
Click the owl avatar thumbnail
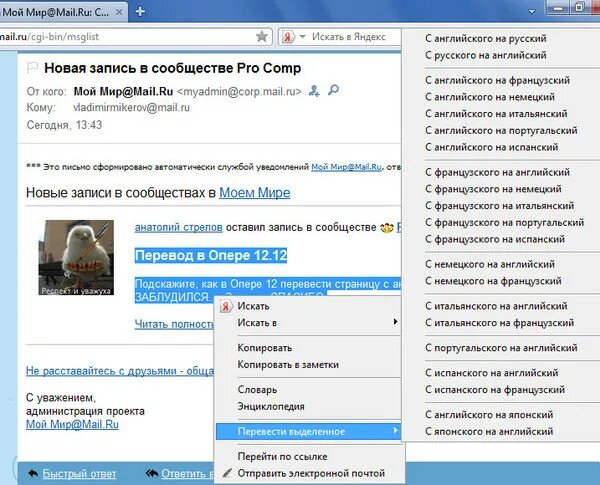[76, 257]
